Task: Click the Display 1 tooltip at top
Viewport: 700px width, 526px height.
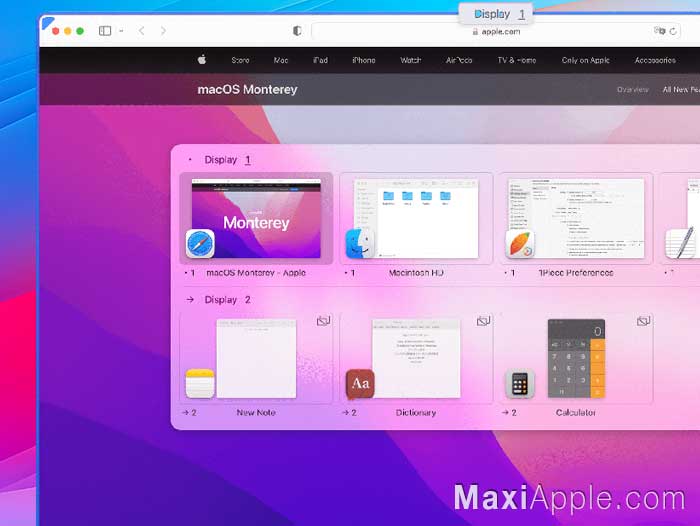Action: pyautogui.click(x=496, y=14)
